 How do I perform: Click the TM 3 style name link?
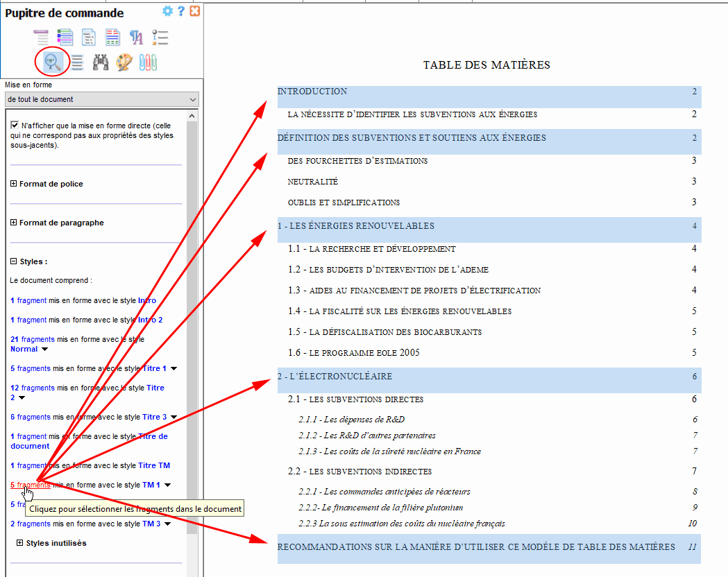[151, 524]
